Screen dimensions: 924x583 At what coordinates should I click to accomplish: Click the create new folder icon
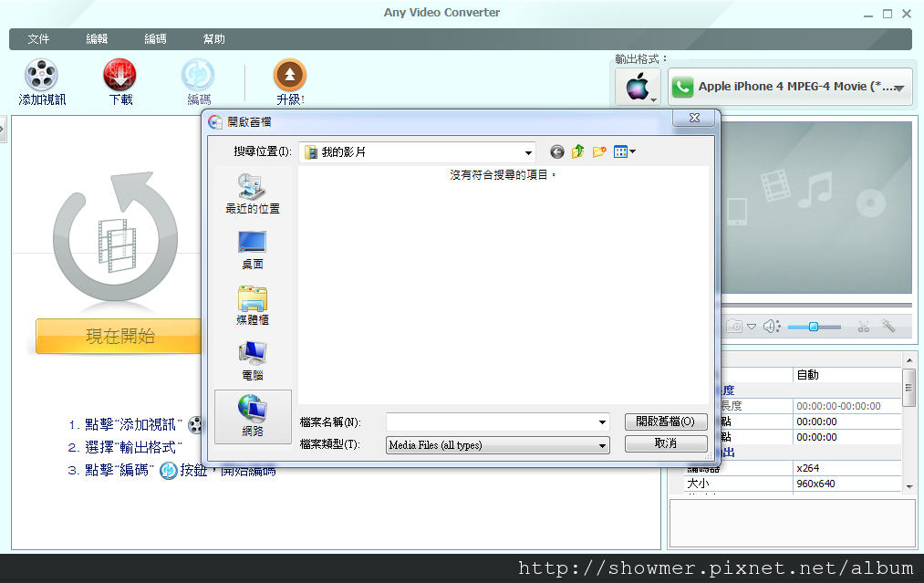click(x=599, y=152)
